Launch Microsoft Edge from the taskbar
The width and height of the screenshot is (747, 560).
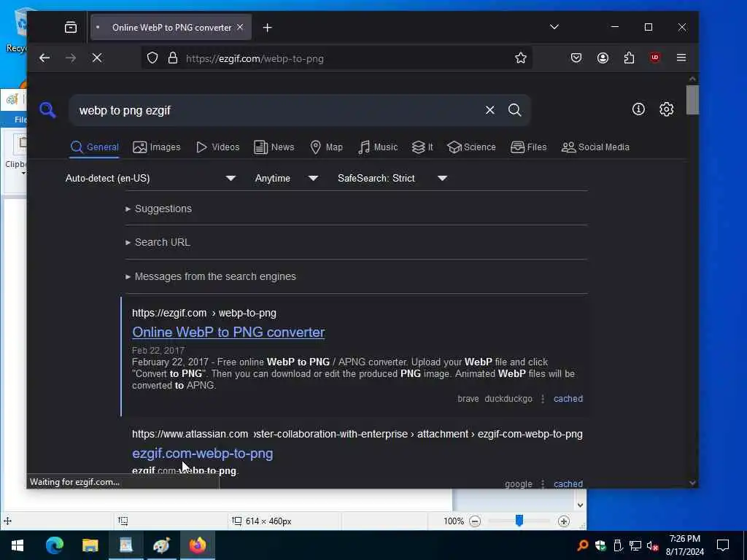(x=54, y=545)
